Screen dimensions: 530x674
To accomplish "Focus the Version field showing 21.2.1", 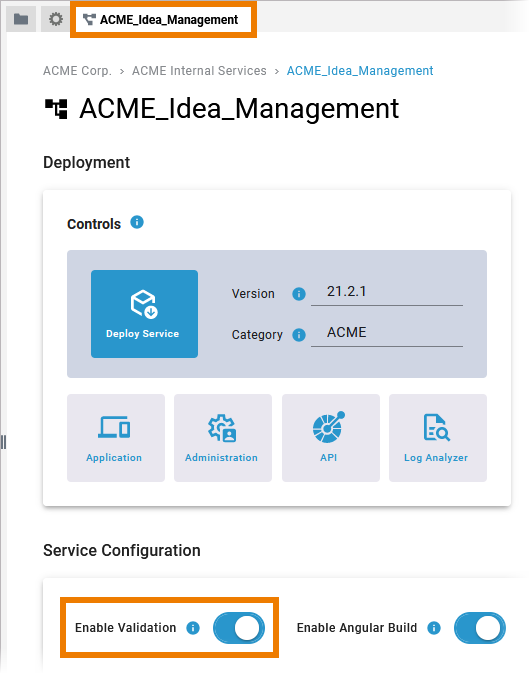I will coord(387,293).
